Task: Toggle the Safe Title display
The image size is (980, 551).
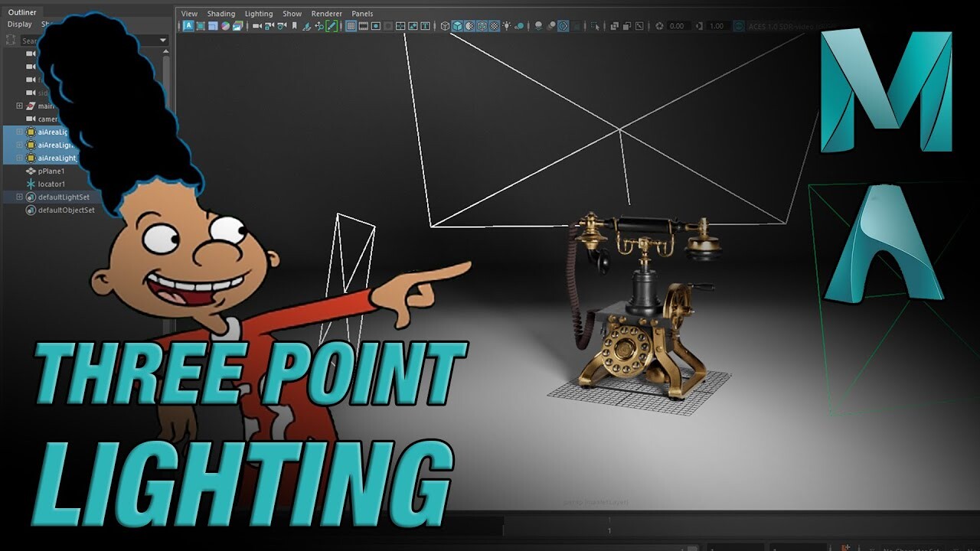Action: point(426,26)
